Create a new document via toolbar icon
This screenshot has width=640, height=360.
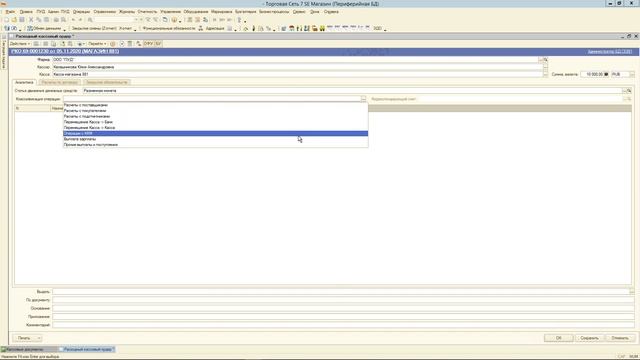(x=6, y=20)
